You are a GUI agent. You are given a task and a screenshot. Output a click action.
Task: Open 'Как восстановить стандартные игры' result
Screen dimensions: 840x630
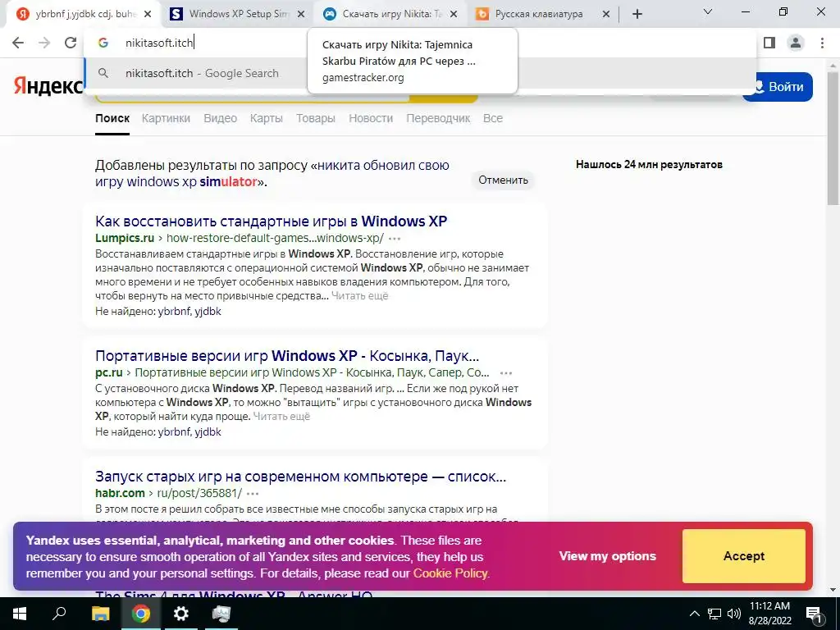point(271,221)
